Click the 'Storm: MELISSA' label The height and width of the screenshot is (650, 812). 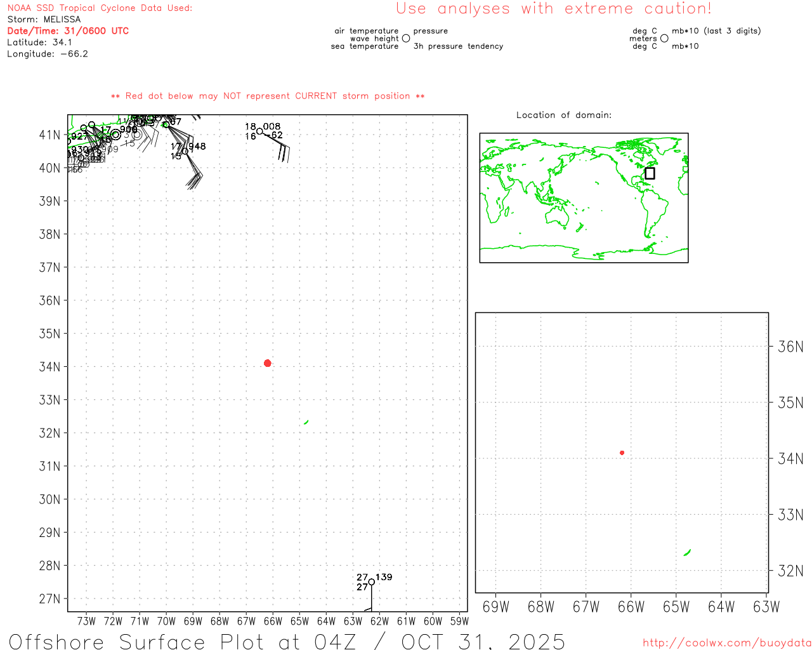(x=44, y=20)
